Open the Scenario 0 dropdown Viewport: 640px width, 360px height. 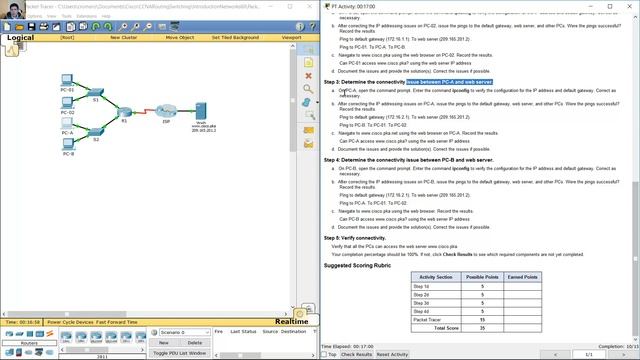click(x=184, y=332)
